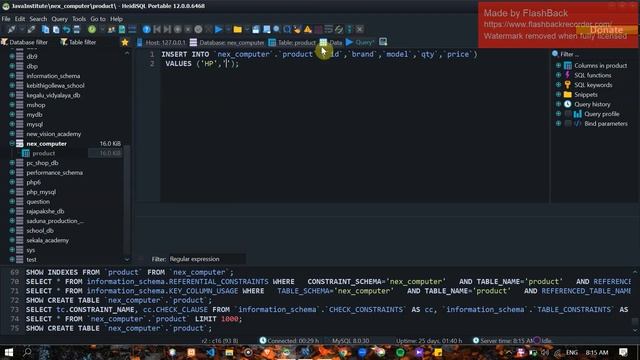This screenshot has height=360, width=640.
Task: Click the paste toolbar icon
Action: click(56, 29)
